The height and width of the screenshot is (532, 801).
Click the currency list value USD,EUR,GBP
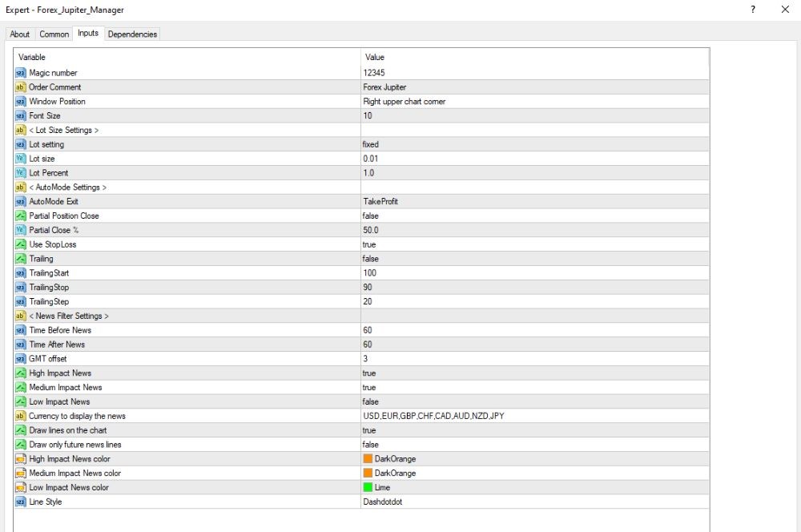click(433, 417)
